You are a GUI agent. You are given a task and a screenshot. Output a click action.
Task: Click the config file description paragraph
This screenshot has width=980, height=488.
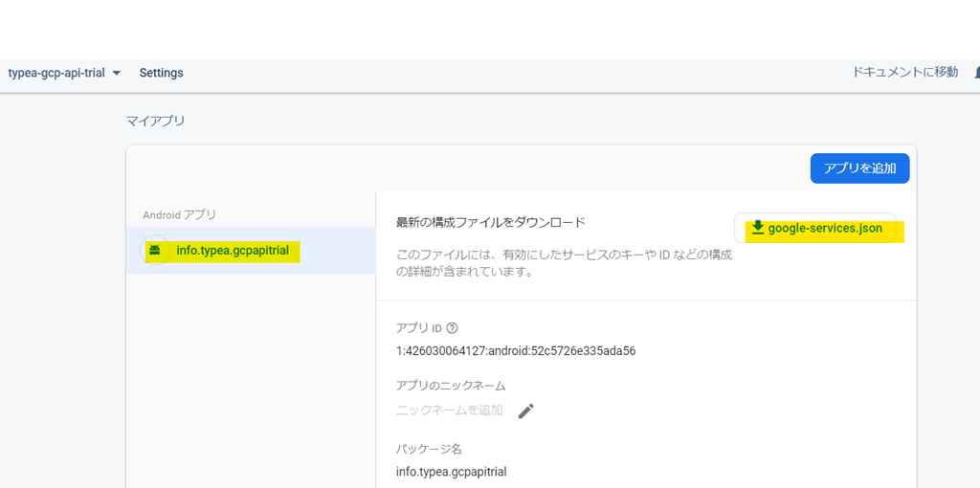coord(564,263)
